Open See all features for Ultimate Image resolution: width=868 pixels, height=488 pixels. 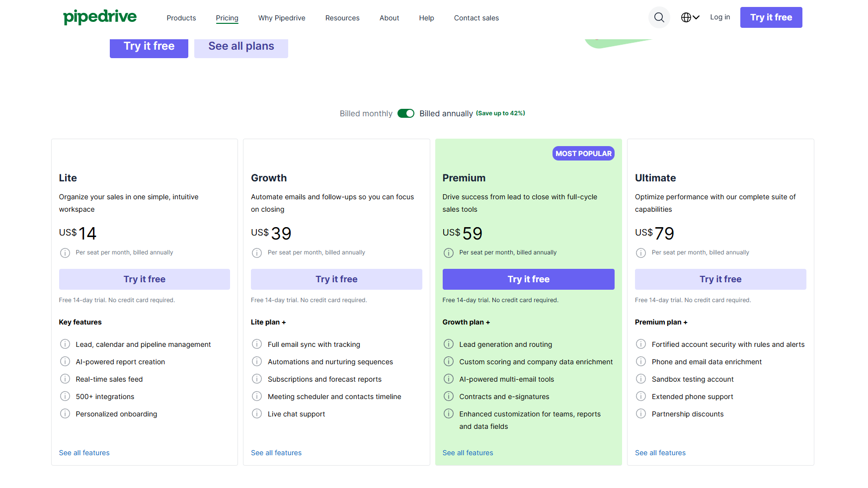[x=660, y=453]
